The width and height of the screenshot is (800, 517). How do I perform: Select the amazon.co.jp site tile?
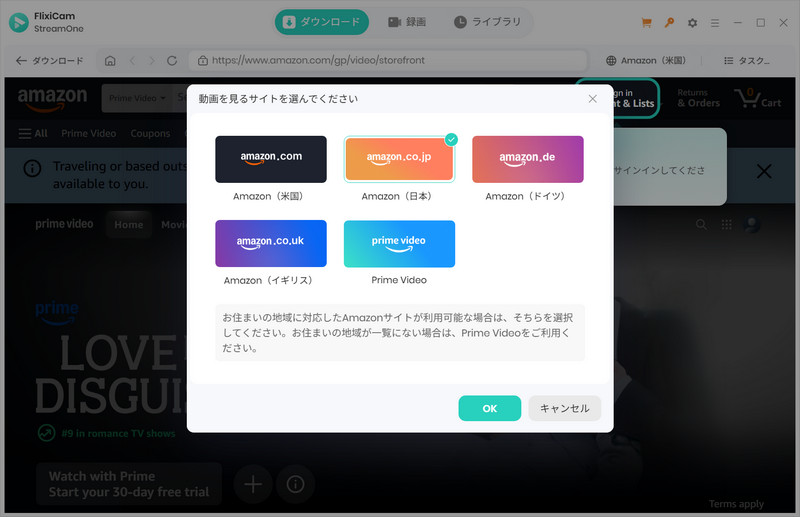pyautogui.click(x=399, y=159)
